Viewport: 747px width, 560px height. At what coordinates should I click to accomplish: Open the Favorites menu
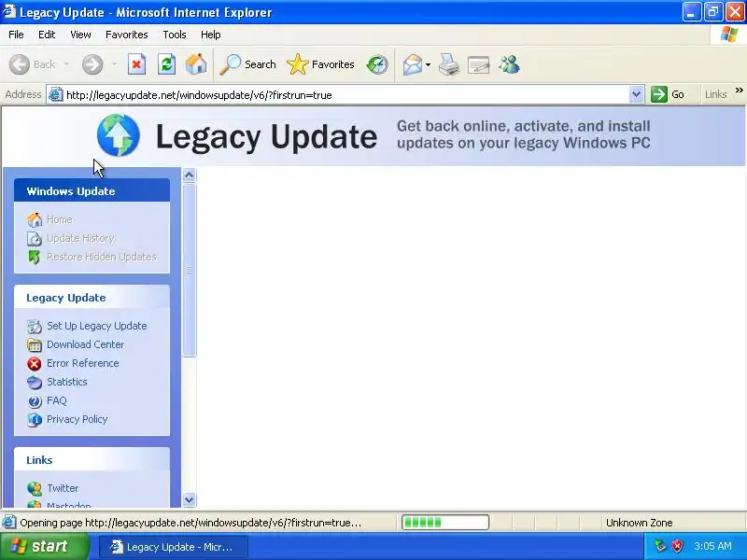(127, 35)
